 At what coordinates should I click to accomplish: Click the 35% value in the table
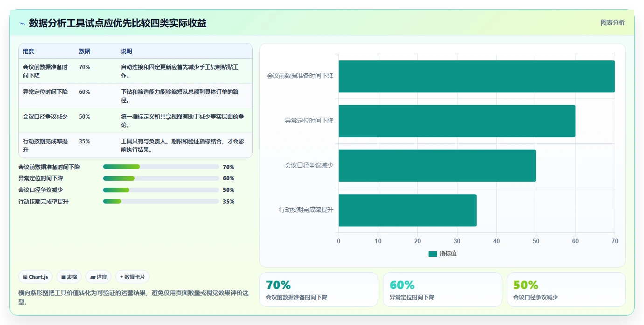pyautogui.click(x=84, y=141)
